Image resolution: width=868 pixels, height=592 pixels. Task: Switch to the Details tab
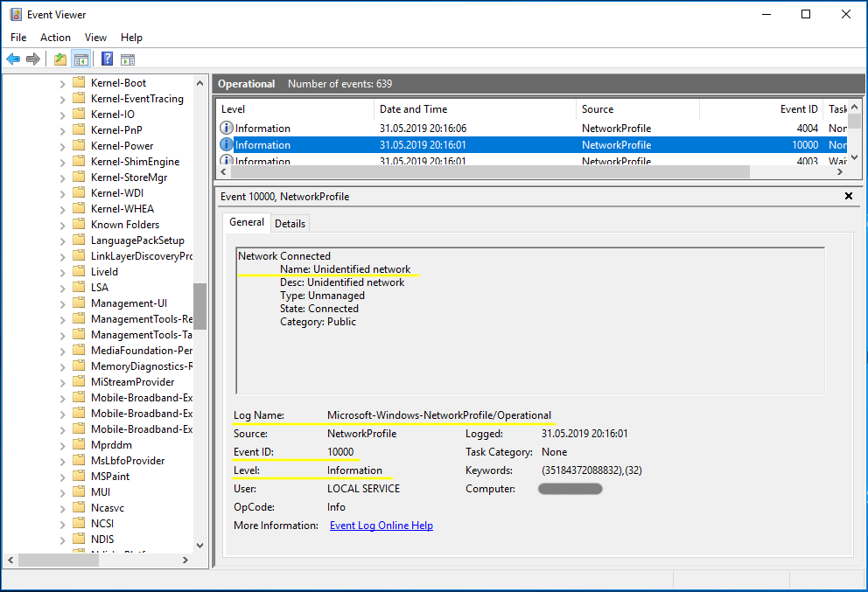(290, 223)
